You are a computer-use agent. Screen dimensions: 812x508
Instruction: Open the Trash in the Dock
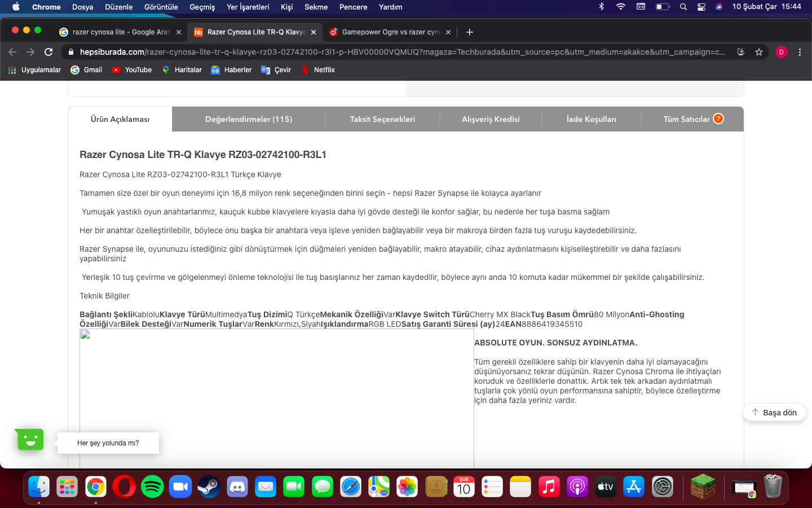point(773,487)
